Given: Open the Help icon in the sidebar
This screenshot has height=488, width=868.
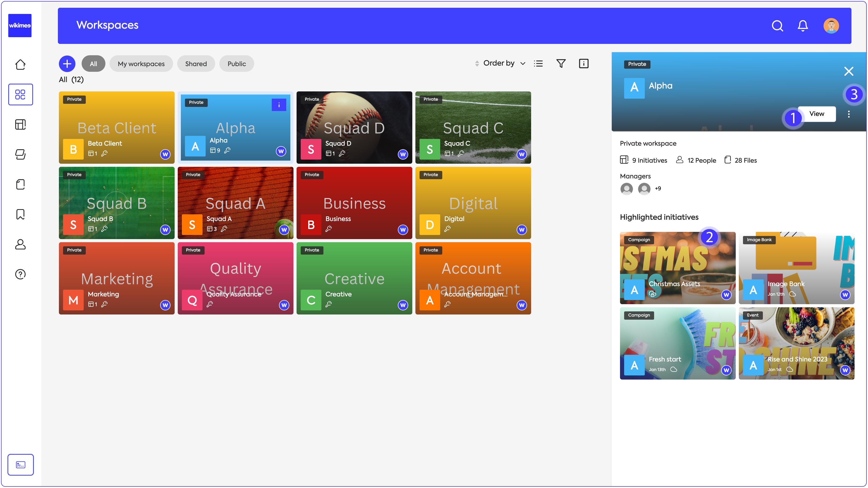Looking at the screenshot, I should (x=21, y=274).
